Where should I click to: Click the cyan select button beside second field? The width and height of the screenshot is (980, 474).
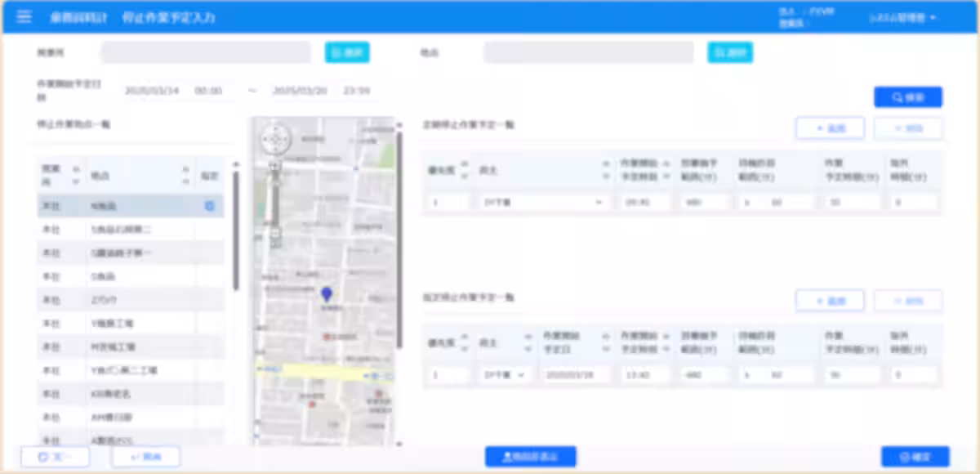pos(730,52)
